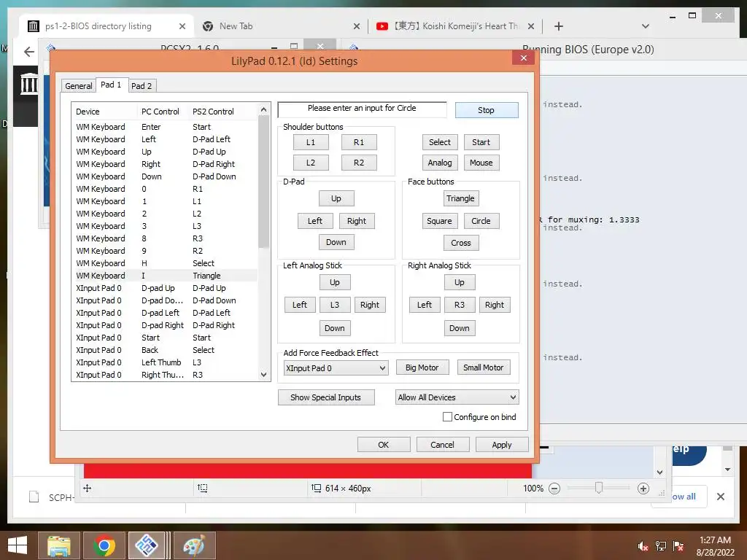747x560 pixels.
Task: Open File Explorer from the taskbar
Action: 58,545
